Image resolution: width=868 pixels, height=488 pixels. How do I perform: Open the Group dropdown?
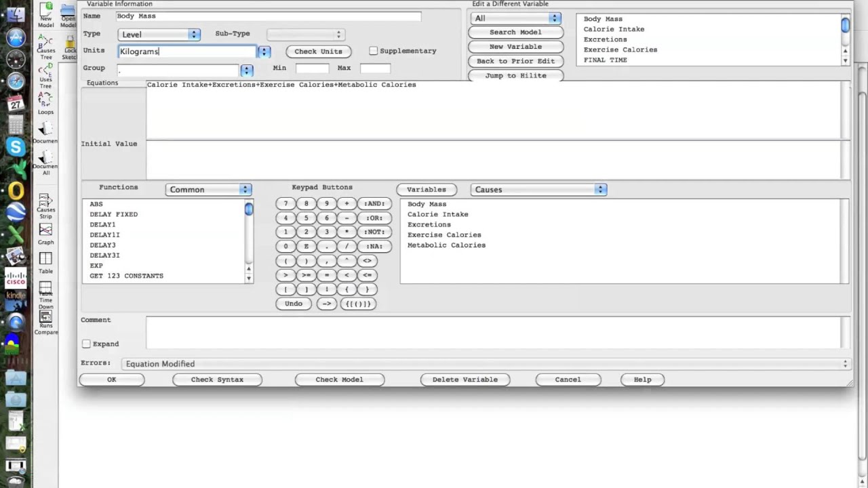point(247,70)
